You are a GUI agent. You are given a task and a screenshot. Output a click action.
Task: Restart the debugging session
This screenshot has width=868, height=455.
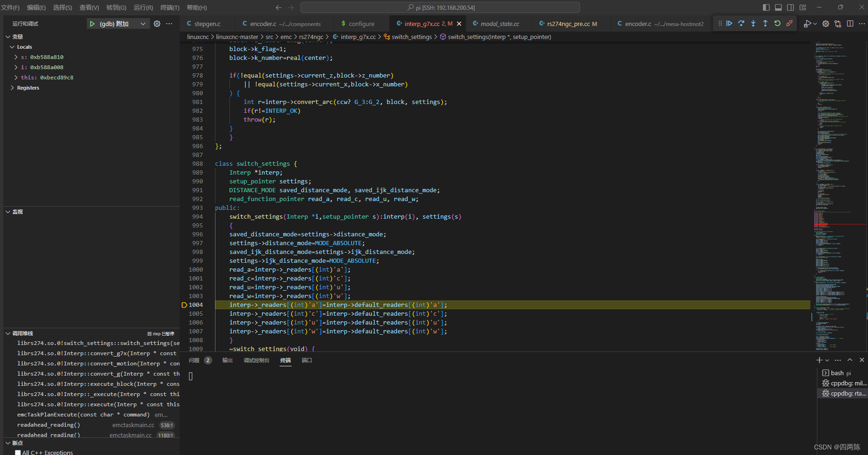[777, 23]
